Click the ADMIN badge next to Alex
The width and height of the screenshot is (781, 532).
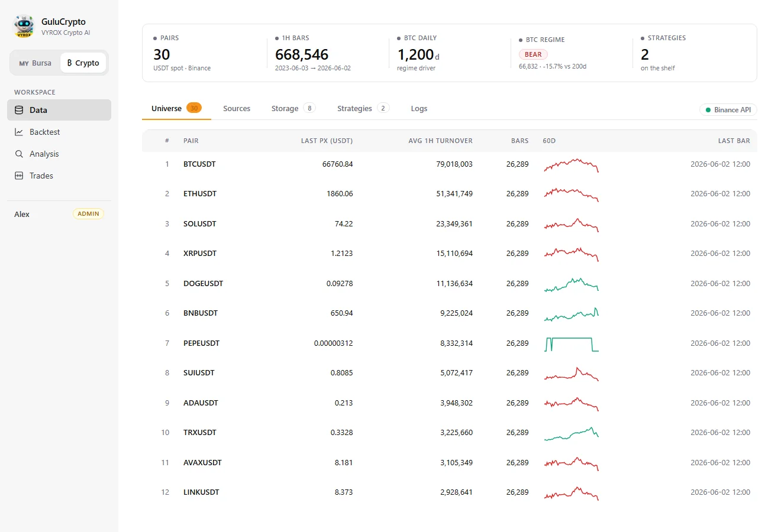point(88,214)
